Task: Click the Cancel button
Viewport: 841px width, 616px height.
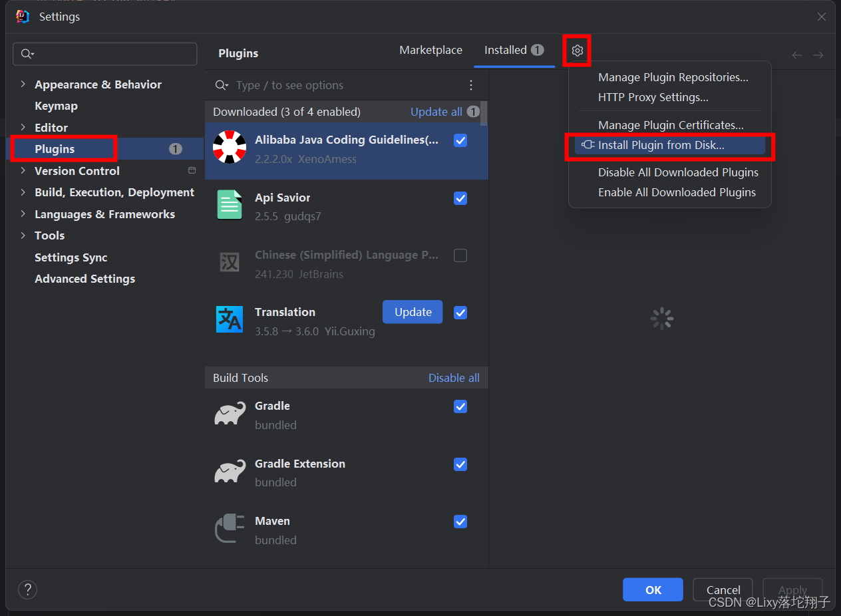Action: pos(723,590)
